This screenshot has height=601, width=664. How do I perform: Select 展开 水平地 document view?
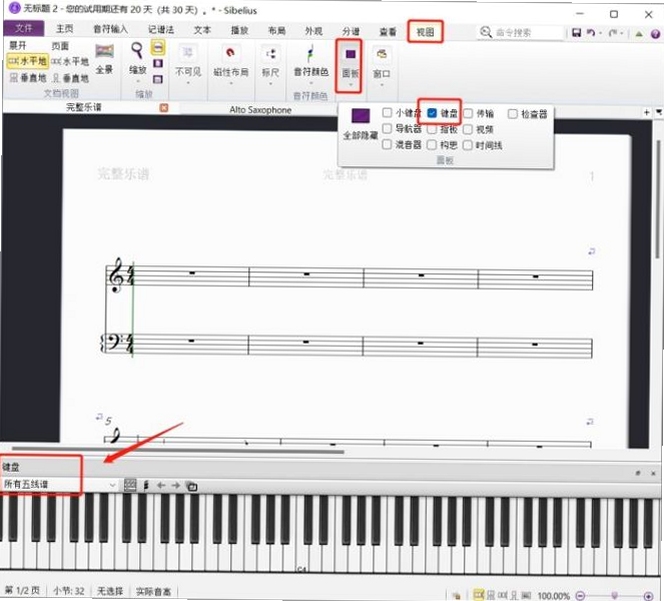(x=28, y=61)
